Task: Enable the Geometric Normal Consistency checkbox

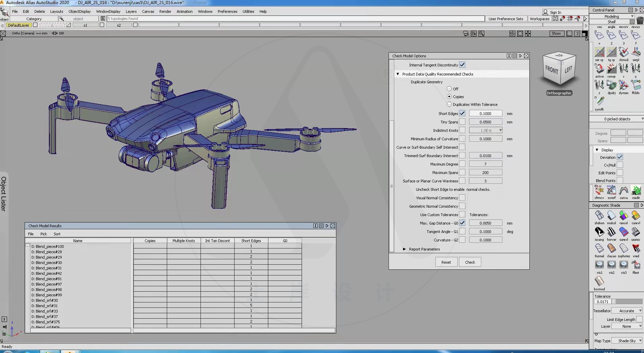Action: click(x=463, y=206)
